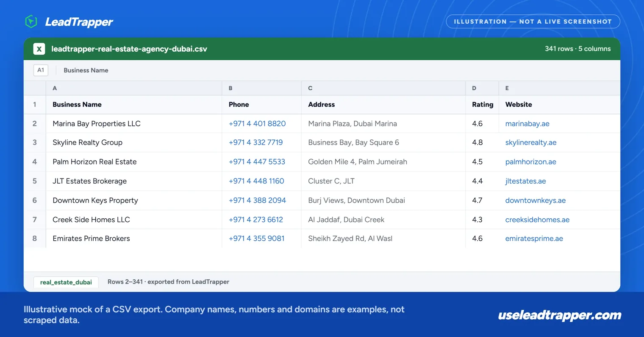Click the Illustration not a live screenshot badge
Viewport: 644px width, 337px height.
pos(533,22)
